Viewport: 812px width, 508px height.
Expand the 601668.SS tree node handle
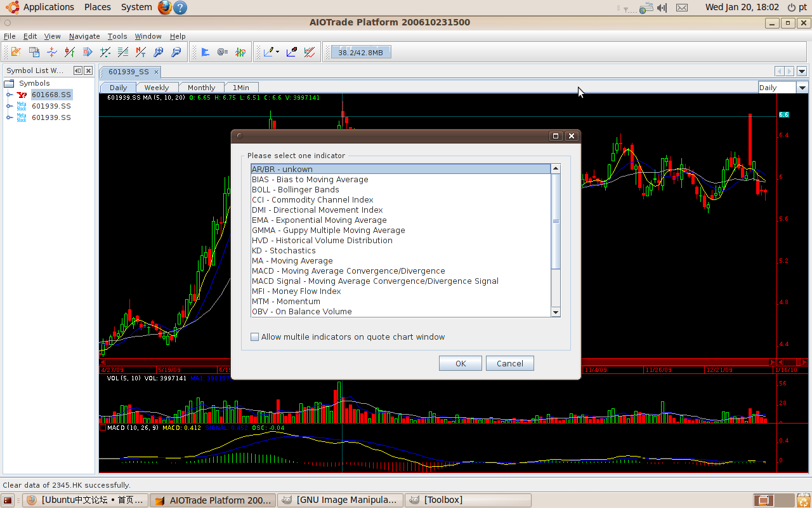click(10, 95)
